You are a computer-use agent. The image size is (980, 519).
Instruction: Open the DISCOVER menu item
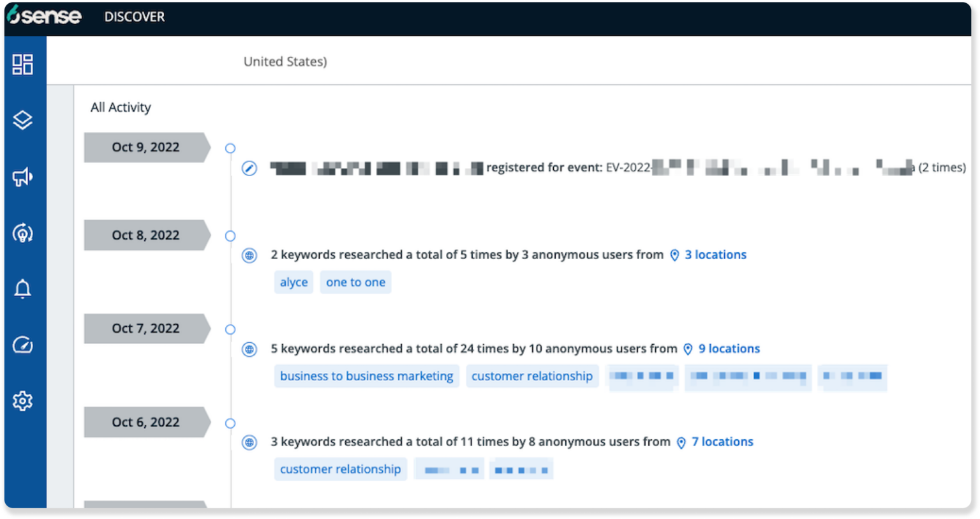[x=134, y=17]
